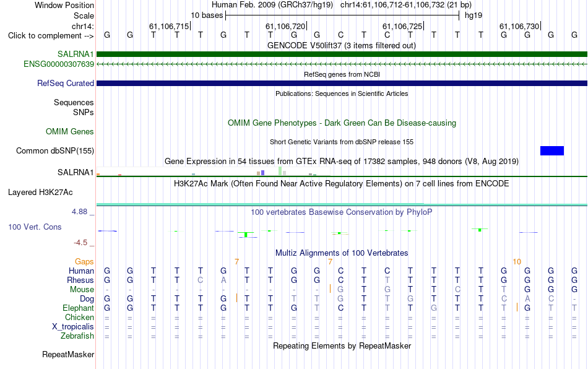Click the RefSeq genes from NCBI title
The image size is (588, 369).
click(x=342, y=75)
